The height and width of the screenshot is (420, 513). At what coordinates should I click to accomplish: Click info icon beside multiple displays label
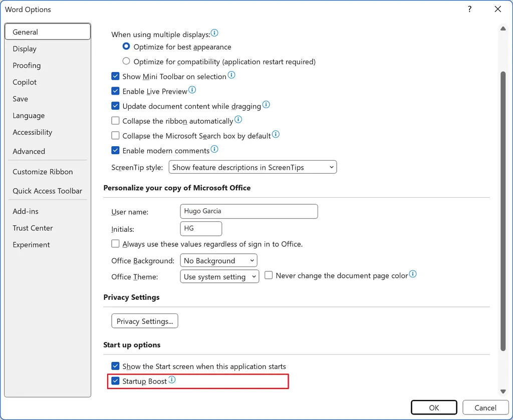click(214, 33)
